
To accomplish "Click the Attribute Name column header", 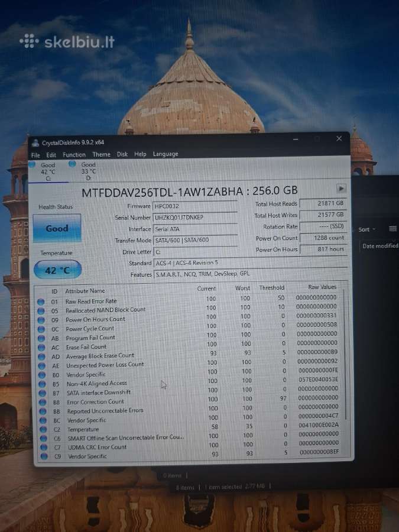I will coord(85,291).
